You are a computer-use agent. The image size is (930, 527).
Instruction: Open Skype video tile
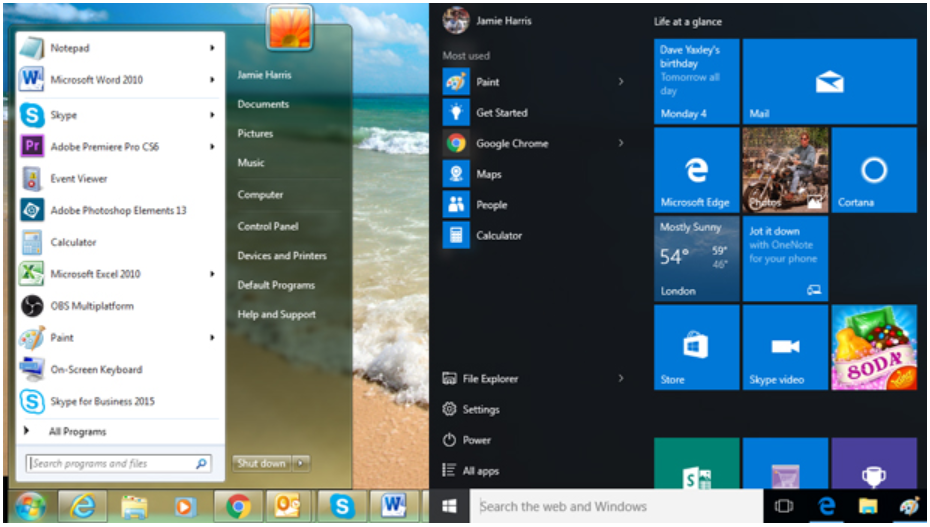[785, 347]
